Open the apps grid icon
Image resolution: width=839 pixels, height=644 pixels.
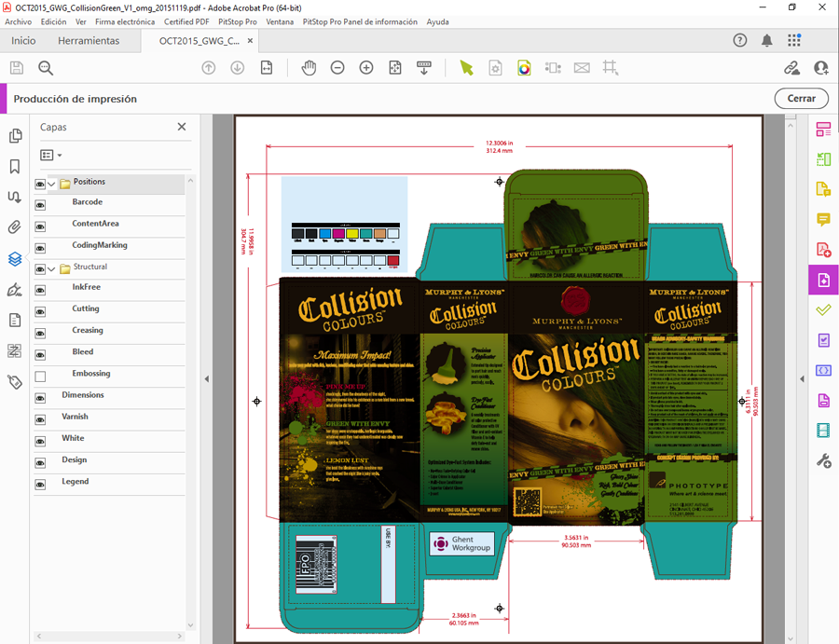click(794, 41)
